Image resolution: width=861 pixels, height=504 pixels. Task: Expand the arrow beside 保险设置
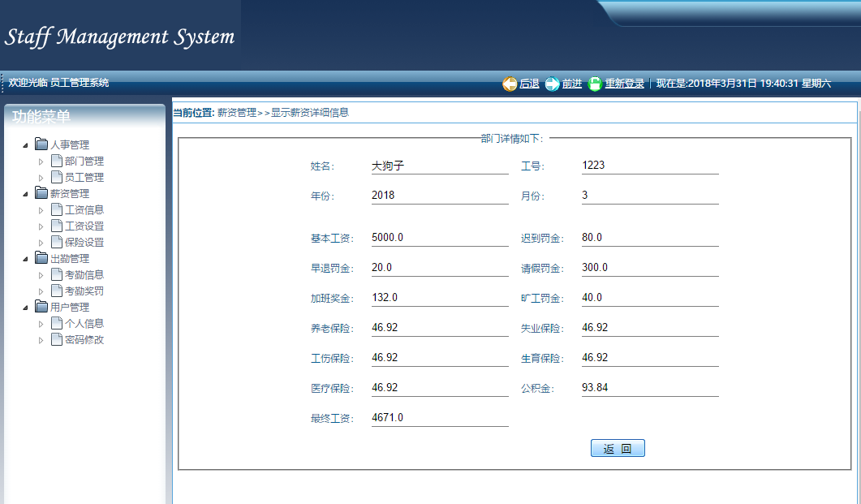coord(41,243)
